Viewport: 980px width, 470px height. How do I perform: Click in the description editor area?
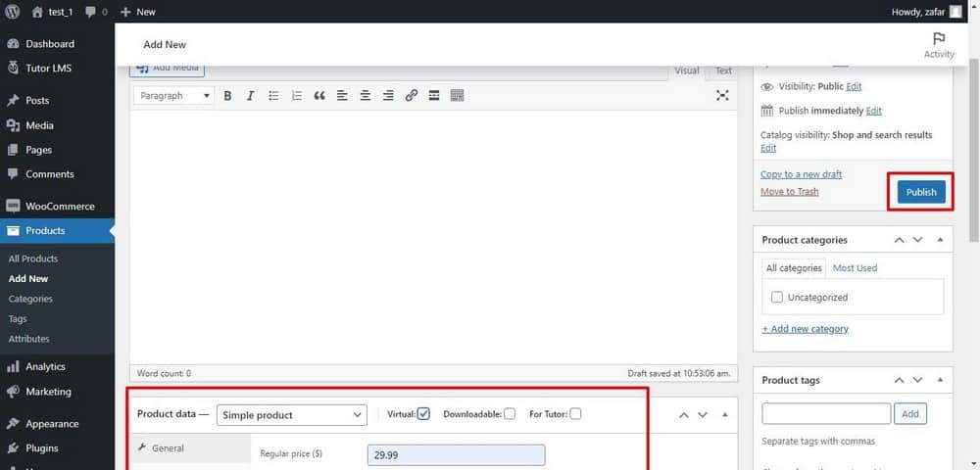click(x=433, y=236)
